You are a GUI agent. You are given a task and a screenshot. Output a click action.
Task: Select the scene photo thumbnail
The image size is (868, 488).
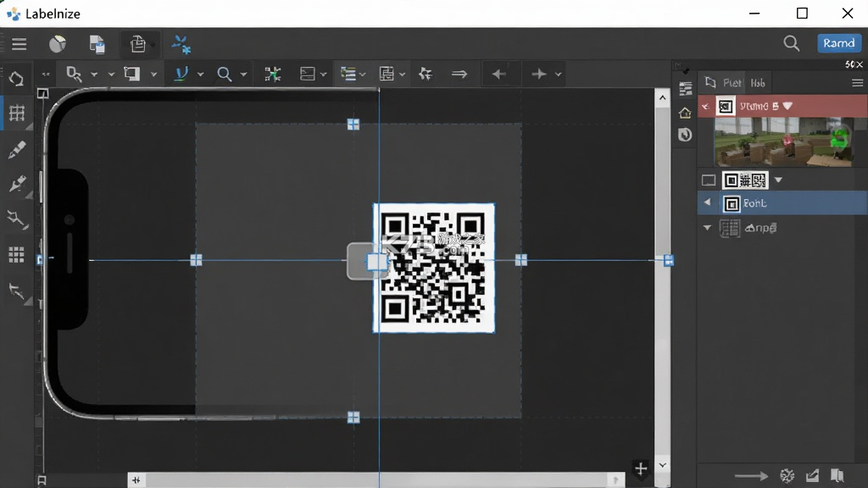click(783, 142)
